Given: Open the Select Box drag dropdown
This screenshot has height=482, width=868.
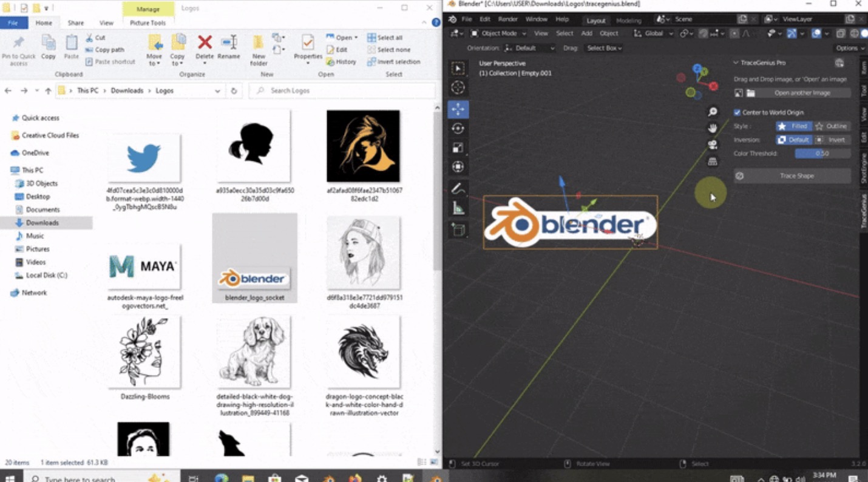Looking at the screenshot, I should coord(603,48).
